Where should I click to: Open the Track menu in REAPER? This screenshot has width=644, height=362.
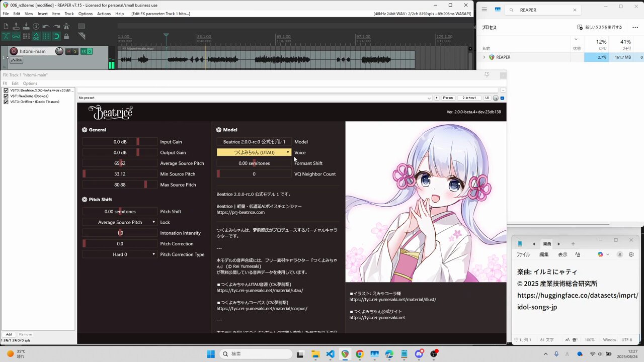click(69, 14)
